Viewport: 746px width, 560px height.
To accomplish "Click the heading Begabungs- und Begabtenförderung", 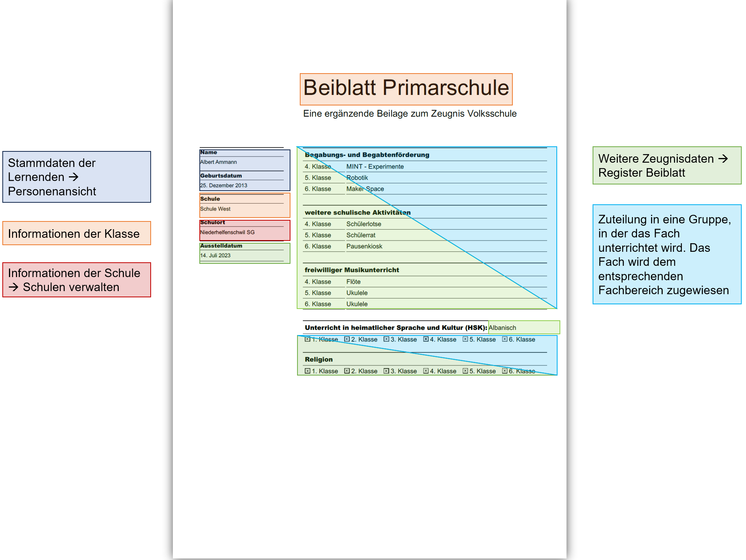I will 367,155.
